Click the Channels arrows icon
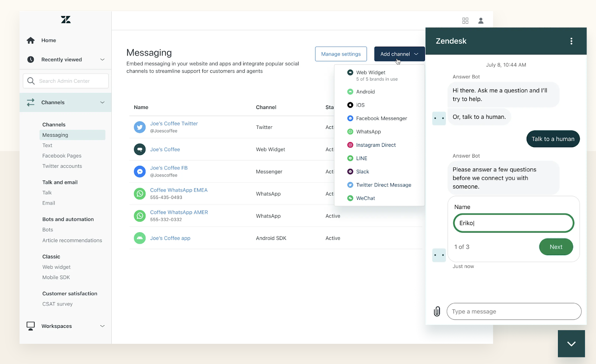Viewport: 596px width, 364px height. pyautogui.click(x=31, y=102)
